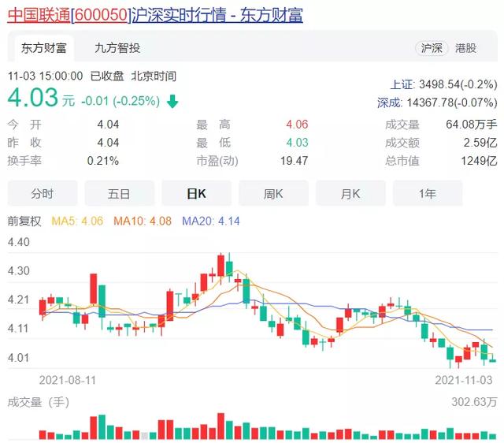
Task: Click the 市盈(动) value 19.47
Action: click(294, 161)
